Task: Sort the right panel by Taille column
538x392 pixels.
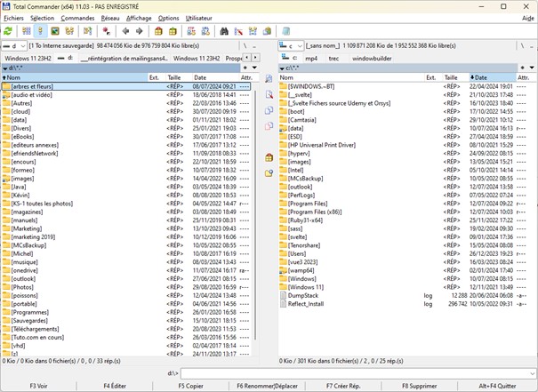Action: (452, 77)
